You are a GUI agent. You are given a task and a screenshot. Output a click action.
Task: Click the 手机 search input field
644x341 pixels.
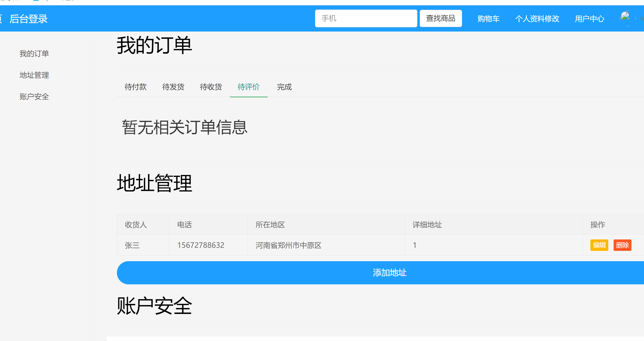pos(366,18)
